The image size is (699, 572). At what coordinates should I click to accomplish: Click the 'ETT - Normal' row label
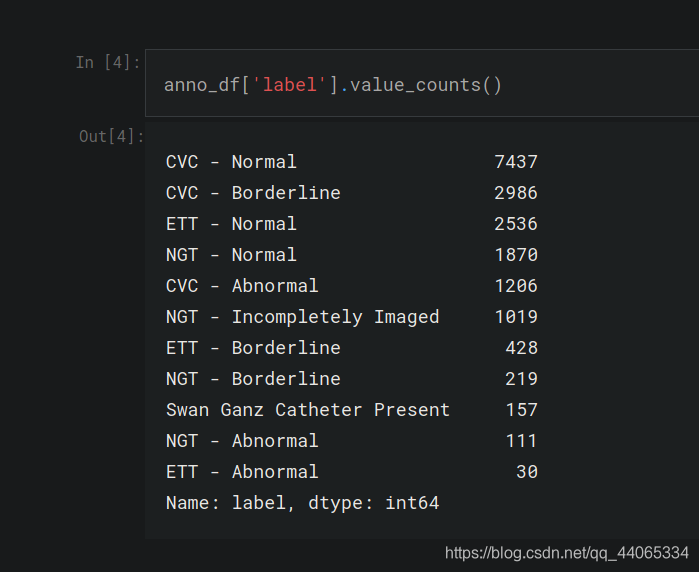(x=231, y=224)
